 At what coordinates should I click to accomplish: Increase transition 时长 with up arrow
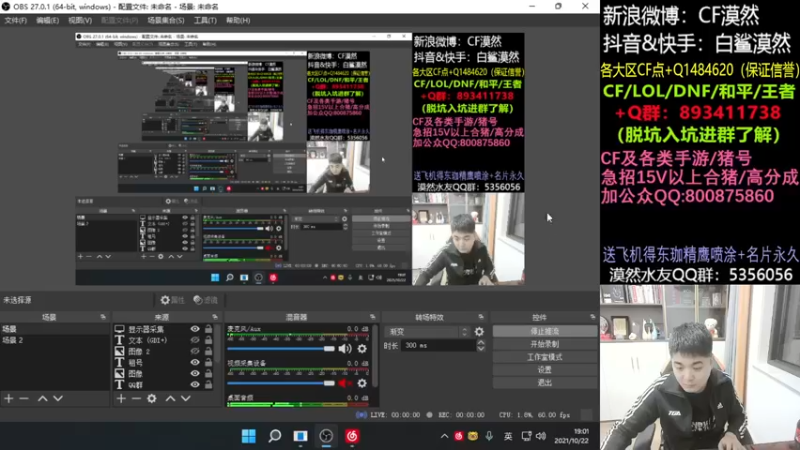point(481,342)
